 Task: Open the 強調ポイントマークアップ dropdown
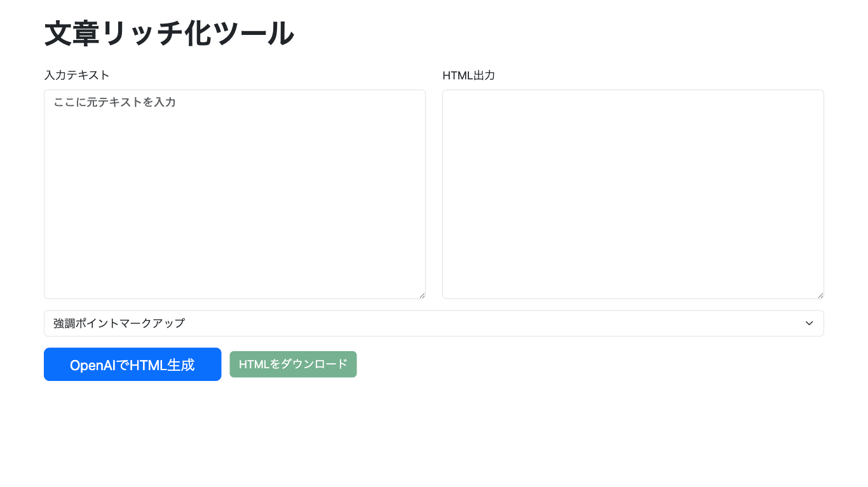click(433, 323)
